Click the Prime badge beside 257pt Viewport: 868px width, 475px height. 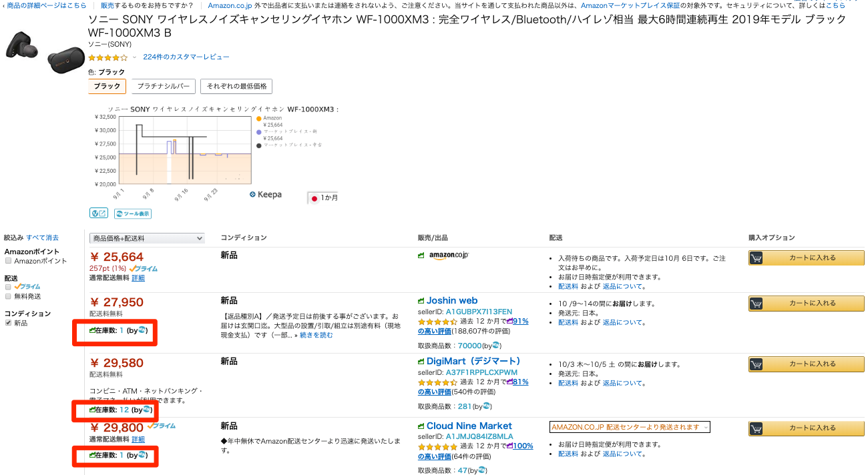[x=144, y=268]
